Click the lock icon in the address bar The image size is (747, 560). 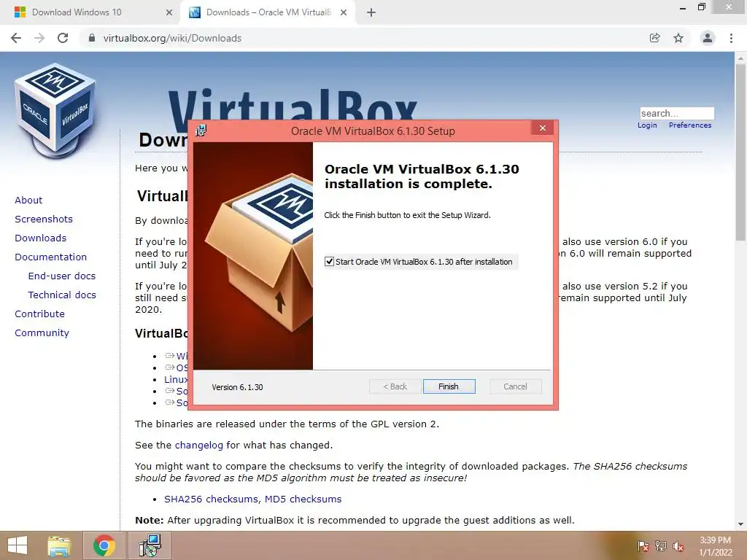click(x=92, y=38)
